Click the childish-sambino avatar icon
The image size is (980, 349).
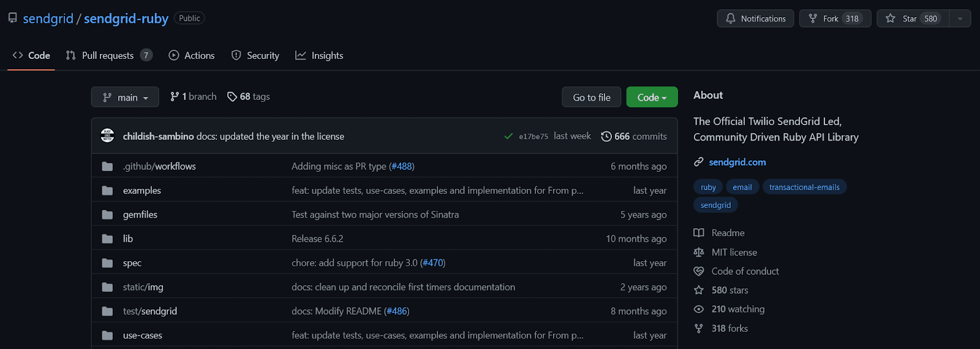click(107, 136)
